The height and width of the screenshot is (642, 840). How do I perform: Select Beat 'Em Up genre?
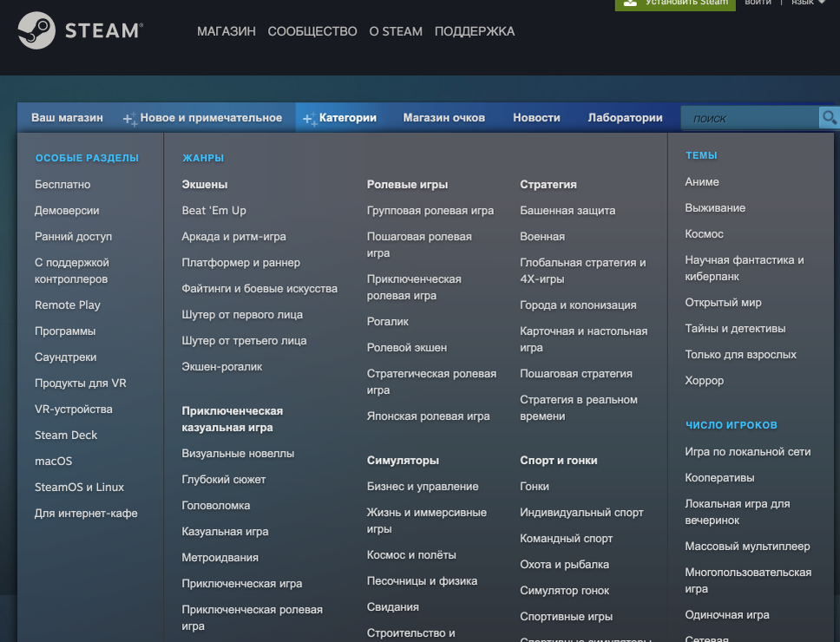213,211
